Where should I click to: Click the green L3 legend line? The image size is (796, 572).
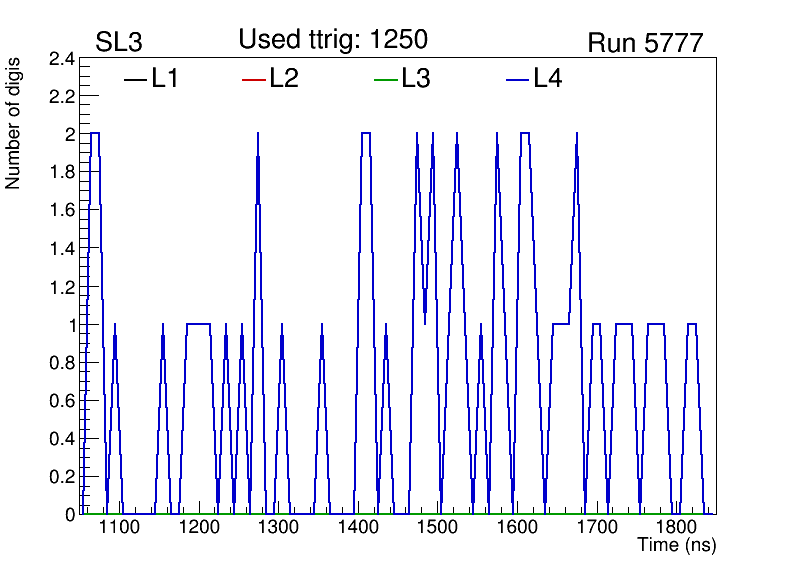click(385, 80)
